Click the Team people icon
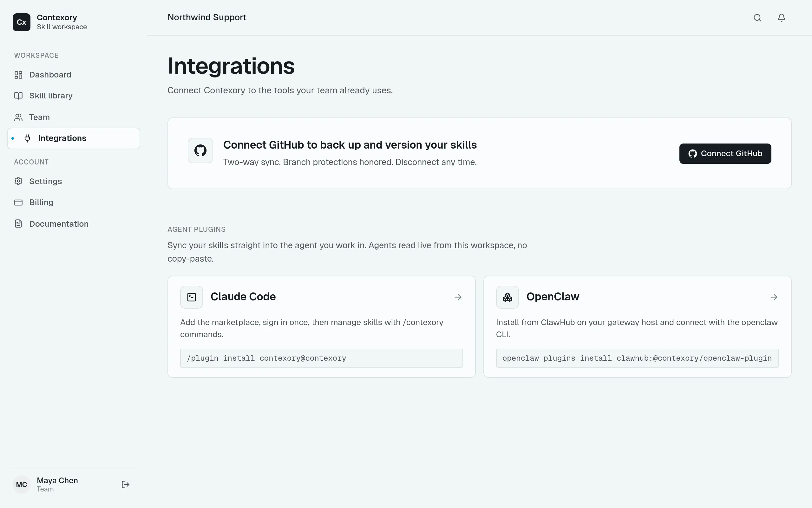The height and width of the screenshot is (508, 812). (18, 117)
